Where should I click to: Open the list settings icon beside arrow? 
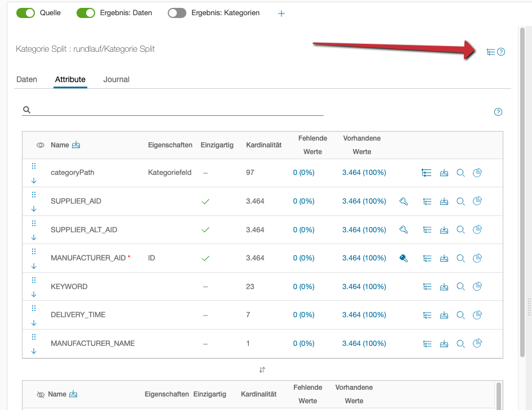[x=491, y=52]
